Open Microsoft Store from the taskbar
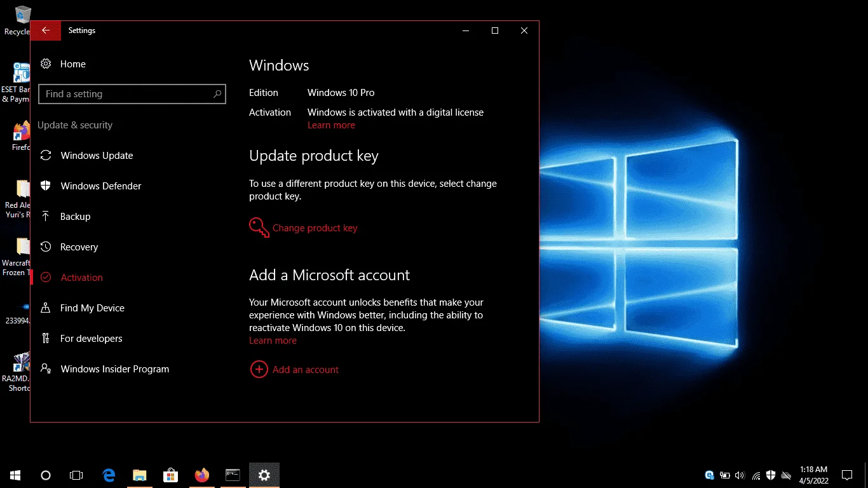The width and height of the screenshot is (868, 488). pyautogui.click(x=170, y=475)
